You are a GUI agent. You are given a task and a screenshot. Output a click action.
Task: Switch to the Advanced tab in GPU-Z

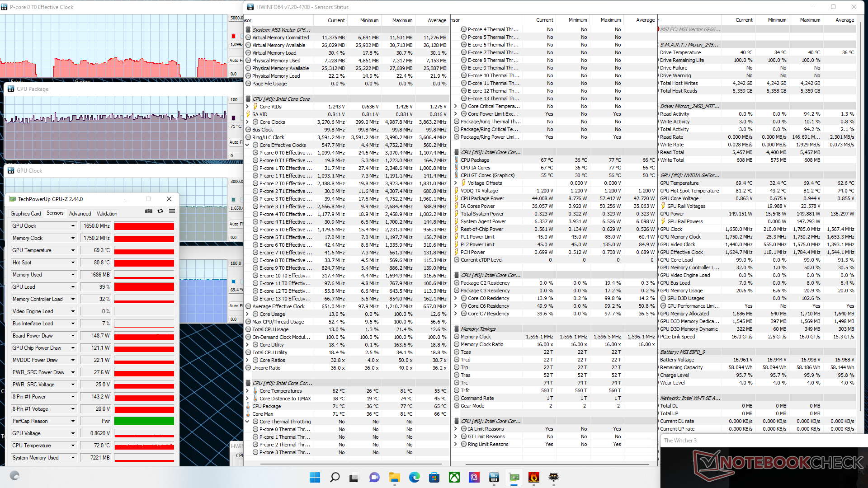click(x=80, y=214)
